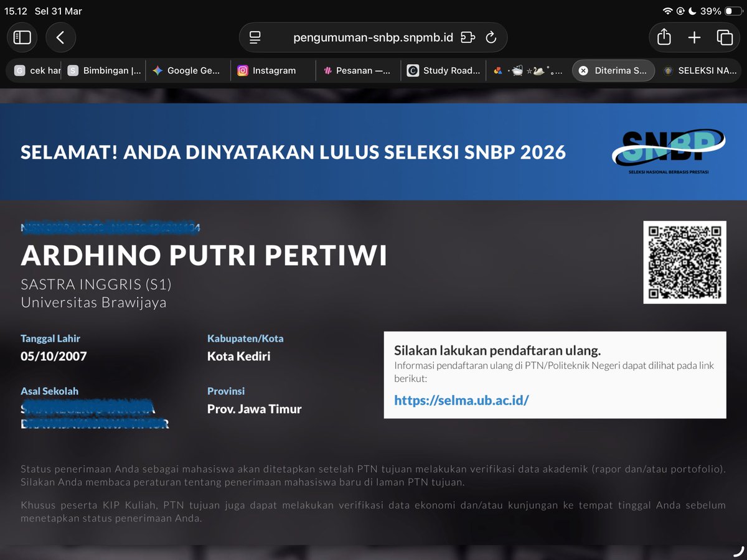Go back to the previous page
This screenshot has height=560, width=747.
(60, 38)
